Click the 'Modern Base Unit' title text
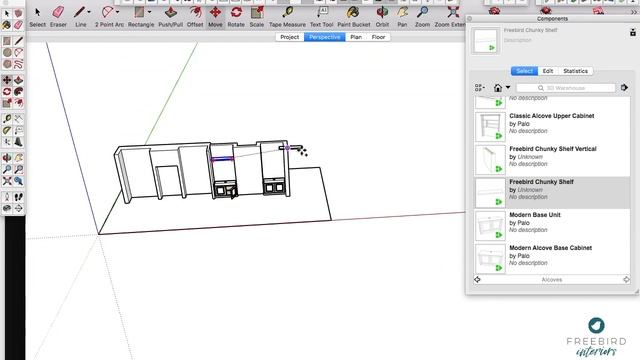Viewport: 640px width, 360px height. pos(535,215)
